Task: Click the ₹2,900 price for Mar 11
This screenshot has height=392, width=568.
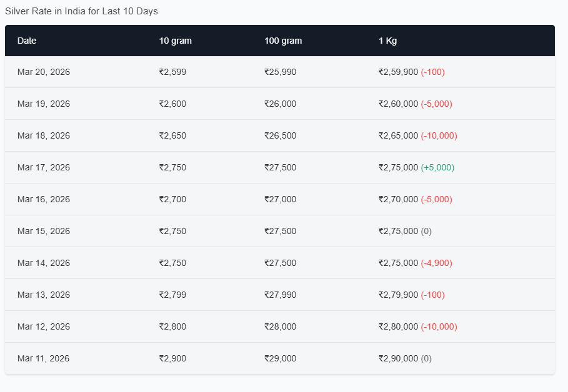Action: coord(172,358)
